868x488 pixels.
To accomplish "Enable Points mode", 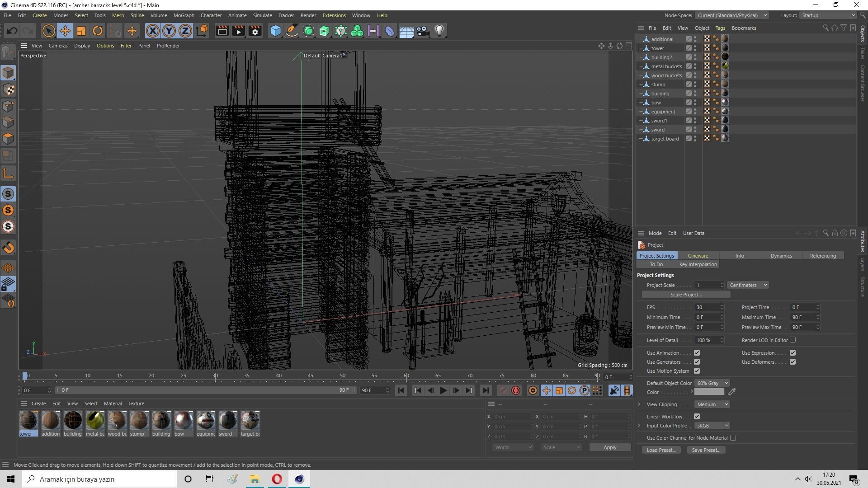I will pos(8,106).
